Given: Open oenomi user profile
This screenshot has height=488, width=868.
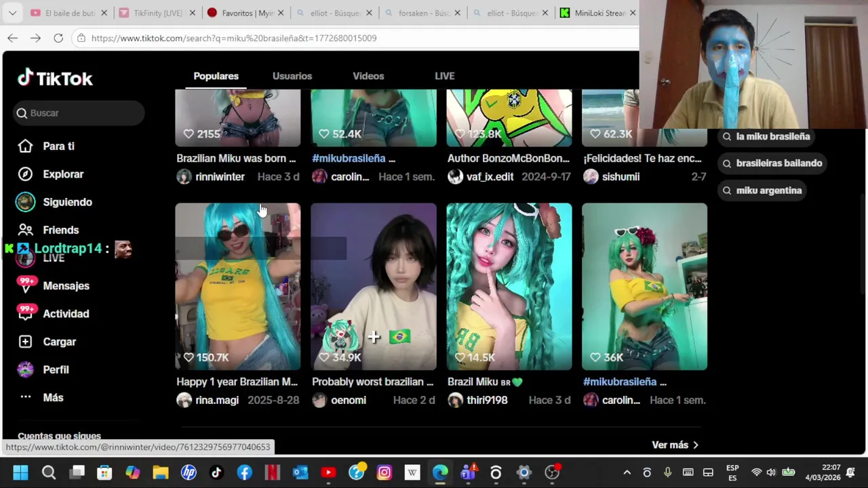Looking at the screenshot, I should click(x=349, y=400).
